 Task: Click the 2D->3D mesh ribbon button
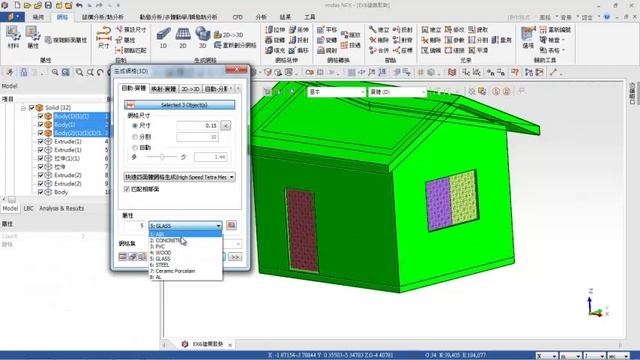229,35
